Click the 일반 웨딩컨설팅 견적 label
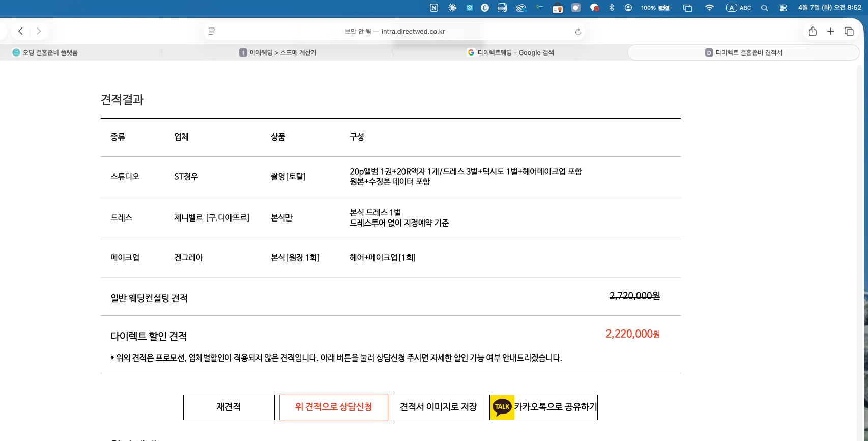This screenshot has height=441, width=868. pyautogui.click(x=149, y=298)
